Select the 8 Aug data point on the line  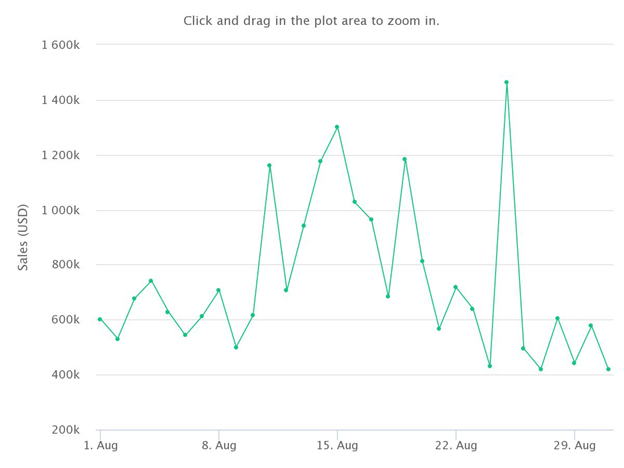tap(218, 290)
